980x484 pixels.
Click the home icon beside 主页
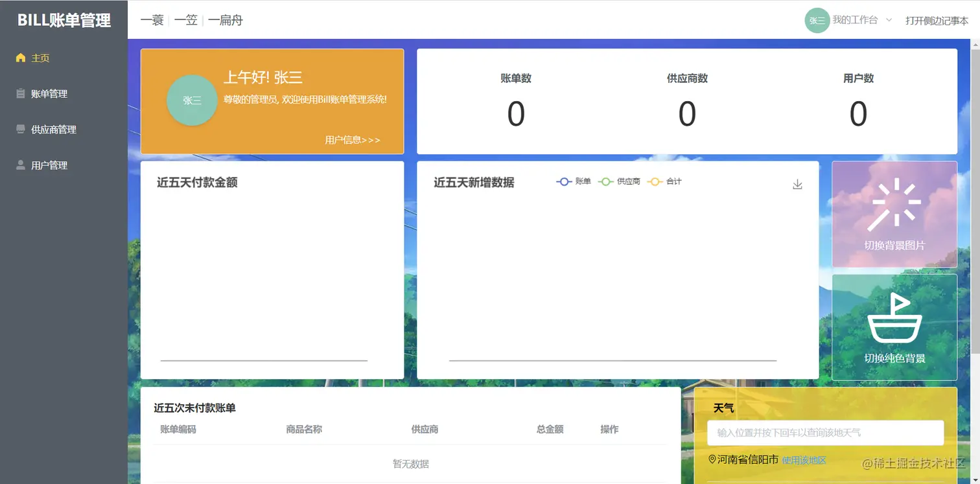(21, 58)
